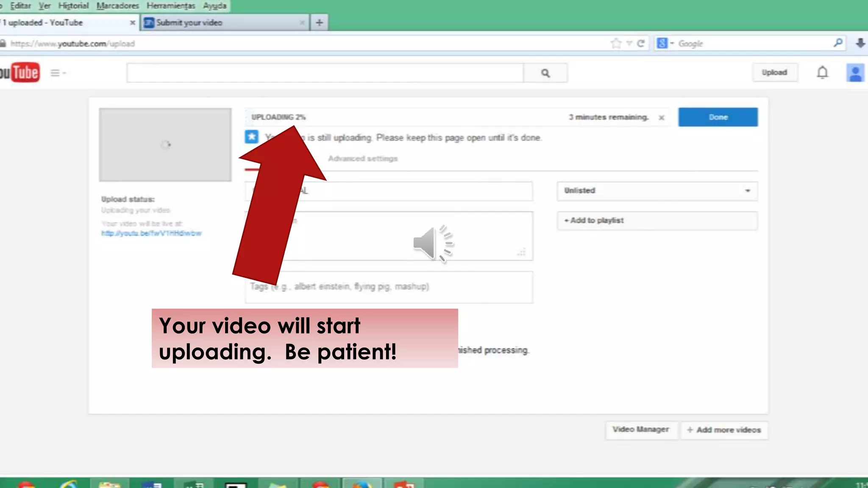Click the video thumbnail placeholder
This screenshot has height=488, width=868.
[165, 145]
